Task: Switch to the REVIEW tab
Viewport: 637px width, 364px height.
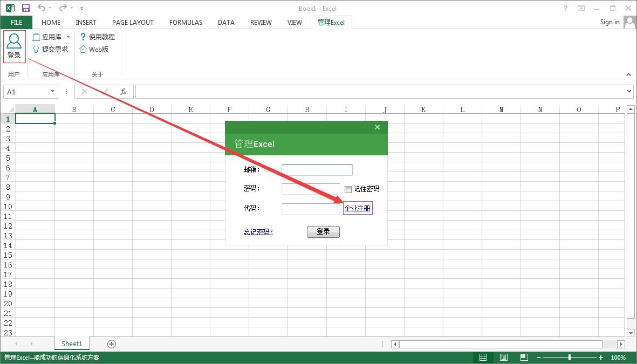Action: [261, 22]
